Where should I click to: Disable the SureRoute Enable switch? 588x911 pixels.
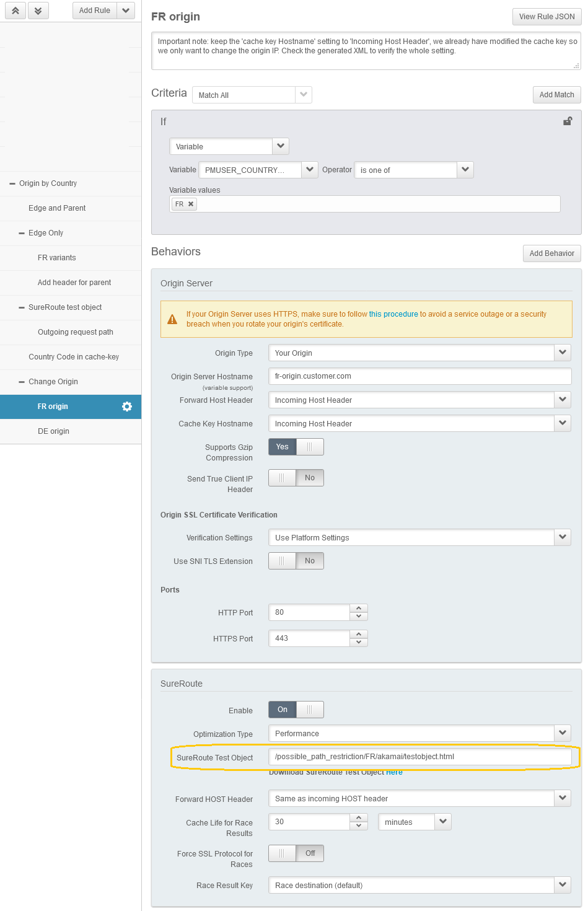pos(296,710)
